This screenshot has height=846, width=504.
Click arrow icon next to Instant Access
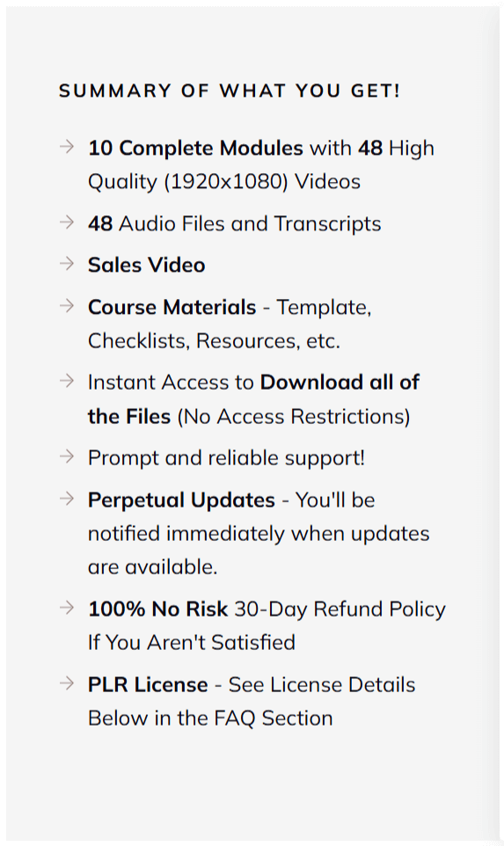[66, 381]
